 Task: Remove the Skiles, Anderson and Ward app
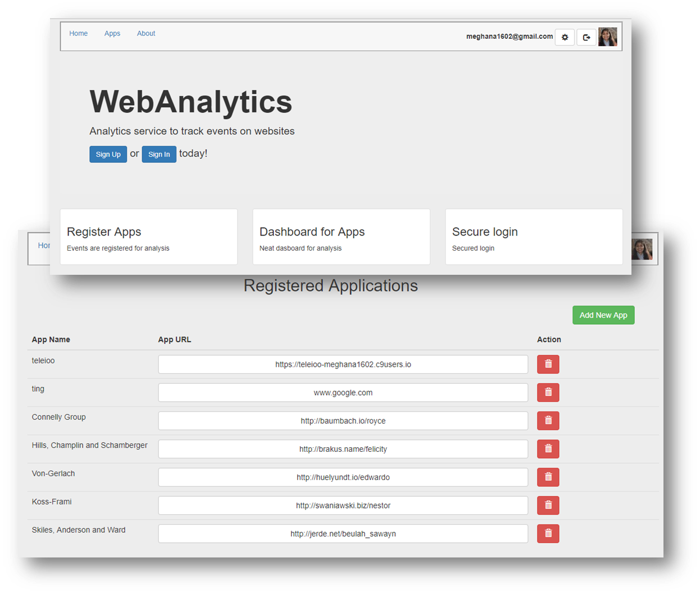[548, 533]
